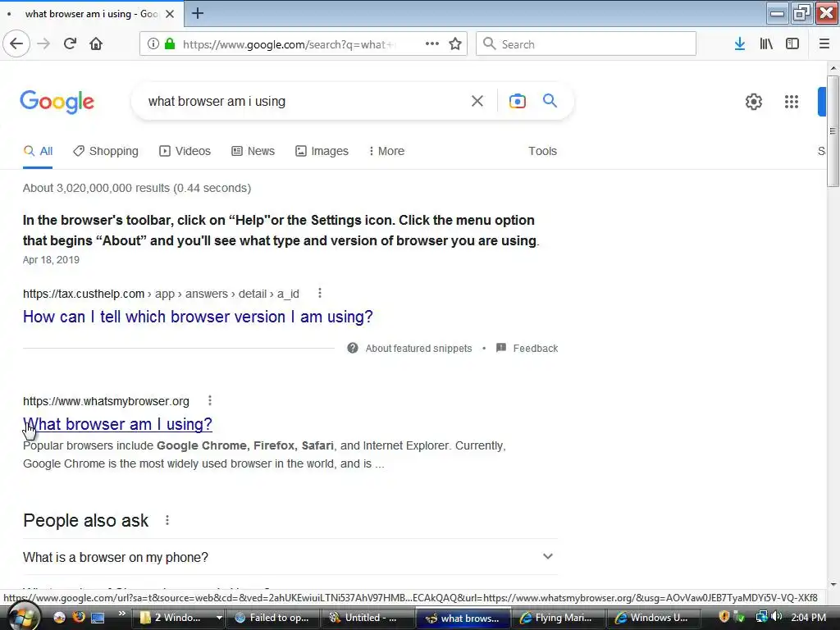Open 'What browser am I using?' result
This screenshot has height=630, width=840.
(x=118, y=424)
